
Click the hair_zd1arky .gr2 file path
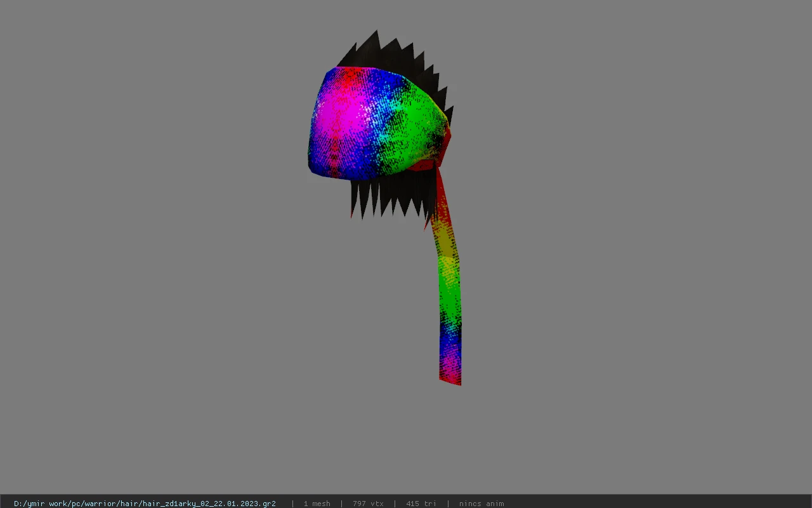pos(145,503)
